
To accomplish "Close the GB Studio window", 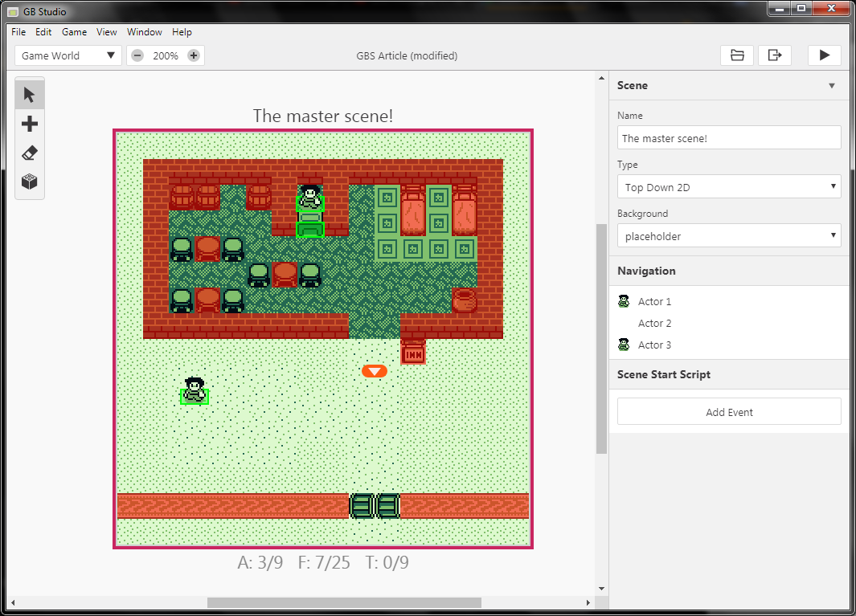I will click(831, 8).
